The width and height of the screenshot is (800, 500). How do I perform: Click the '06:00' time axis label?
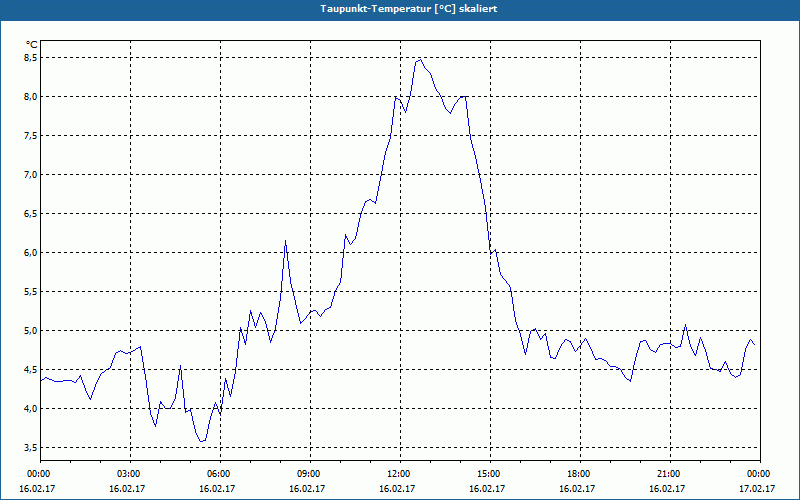click(220, 474)
